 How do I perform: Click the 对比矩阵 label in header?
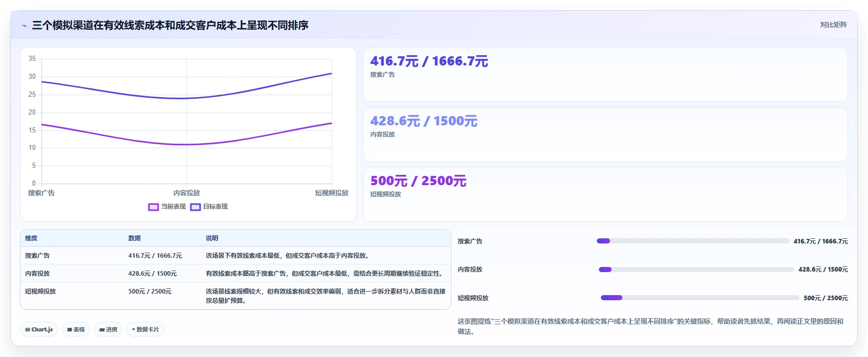[x=833, y=25]
